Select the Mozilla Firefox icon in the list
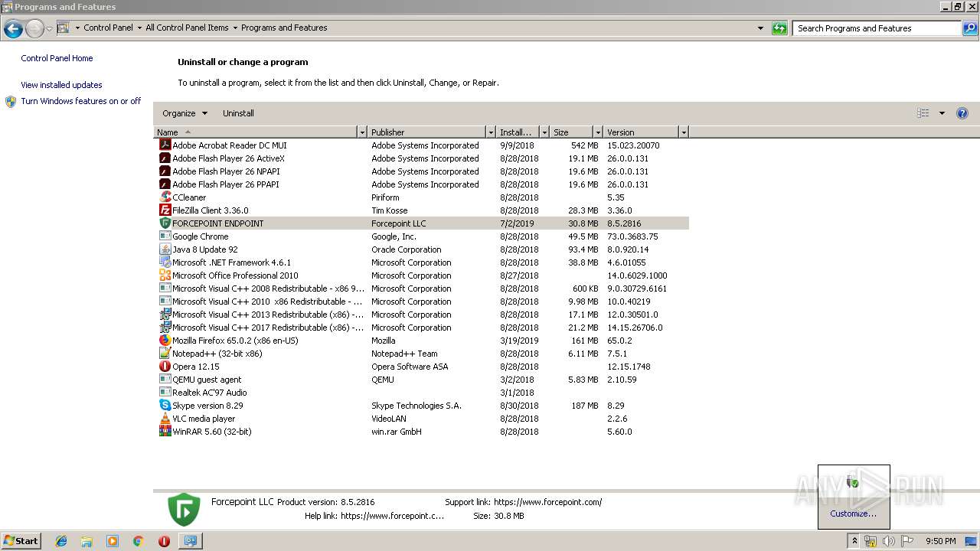The width and height of the screenshot is (980, 551). (x=165, y=340)
